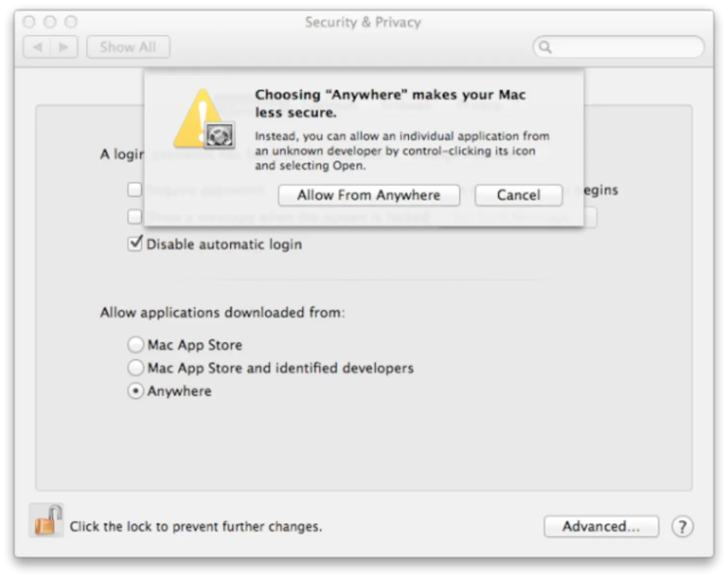Go back with the left arrow
728x578 pixels.
[37, 47]
